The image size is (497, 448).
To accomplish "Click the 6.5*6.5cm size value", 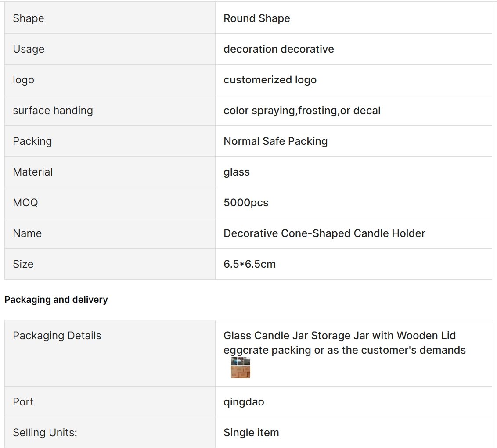I will [x=249, y=264].
